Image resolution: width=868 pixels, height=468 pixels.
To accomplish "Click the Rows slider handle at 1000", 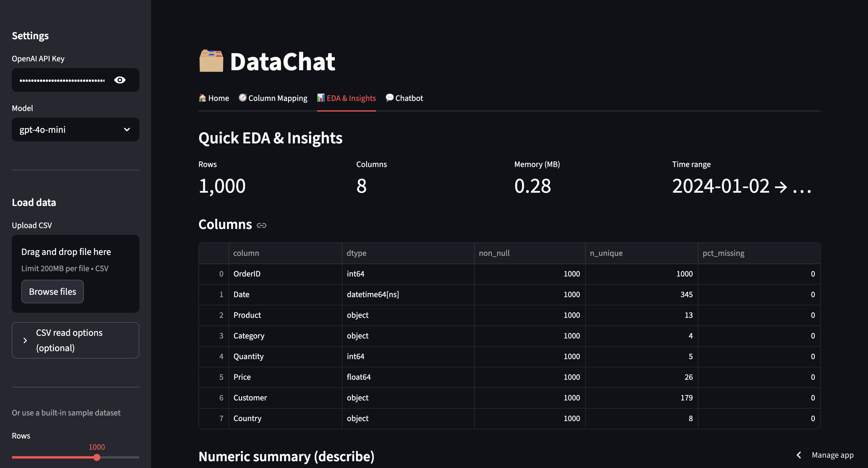I will [x=97, y=457].
